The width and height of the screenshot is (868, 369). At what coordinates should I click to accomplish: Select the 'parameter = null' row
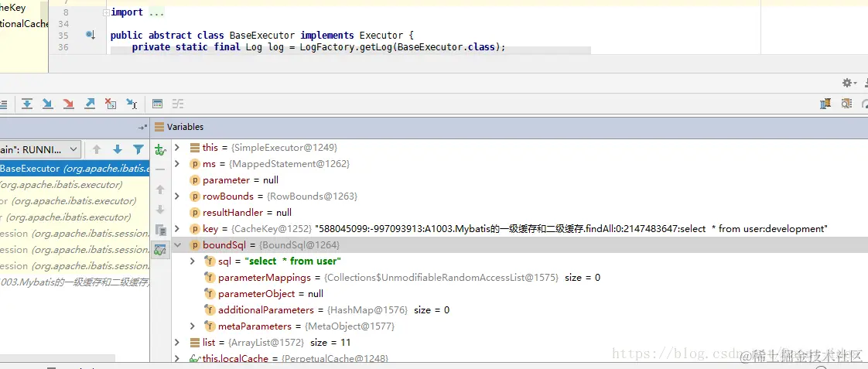(x=520, y=180)
